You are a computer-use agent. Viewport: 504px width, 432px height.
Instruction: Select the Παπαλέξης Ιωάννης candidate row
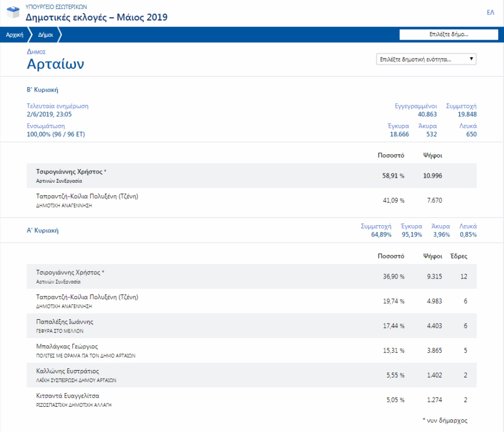point(64,321)
